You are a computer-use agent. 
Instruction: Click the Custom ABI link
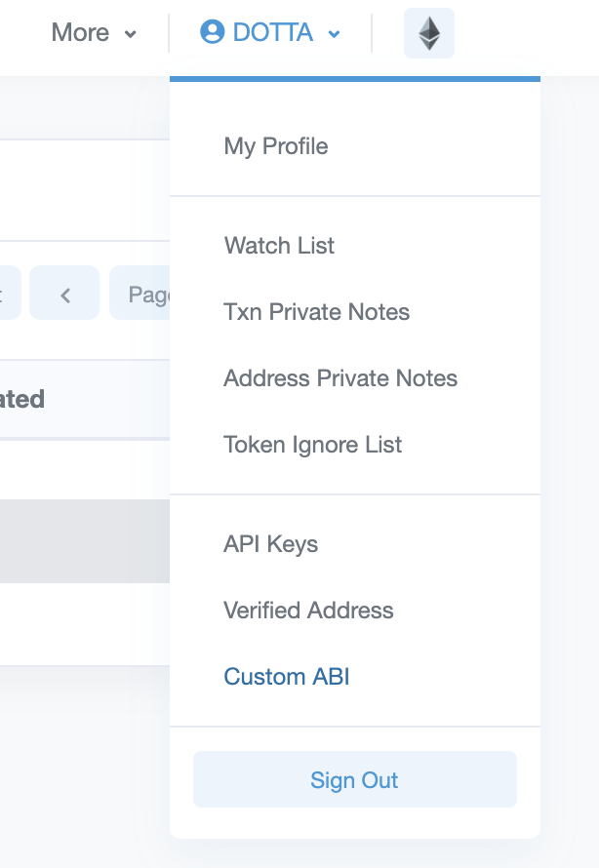[286, 677]
